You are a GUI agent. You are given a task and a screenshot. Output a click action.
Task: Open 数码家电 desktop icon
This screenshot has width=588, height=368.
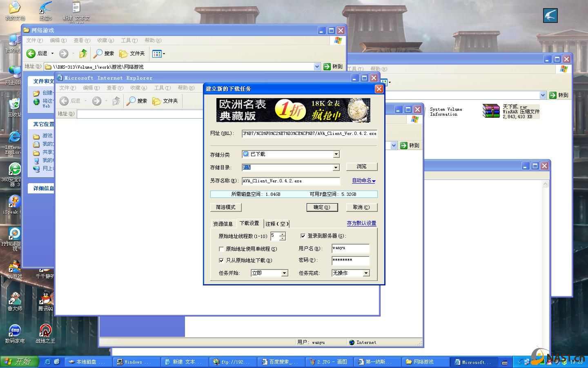[x=15, y=334]
